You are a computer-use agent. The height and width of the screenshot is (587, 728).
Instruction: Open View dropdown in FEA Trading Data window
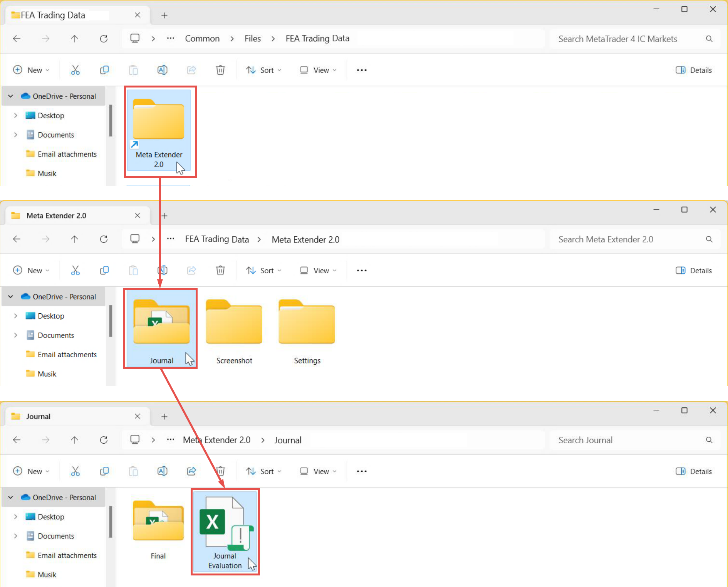318,70
